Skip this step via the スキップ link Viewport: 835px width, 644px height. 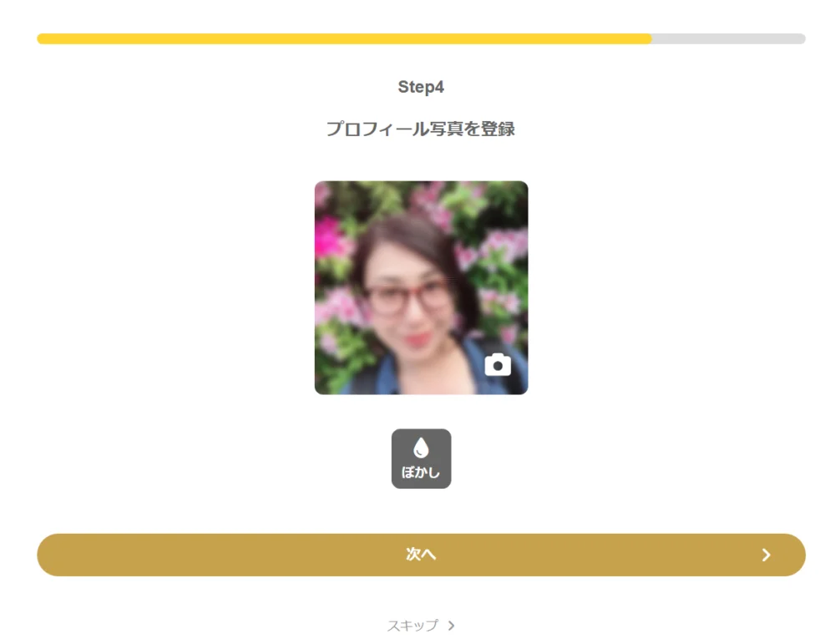coord(421,626)
